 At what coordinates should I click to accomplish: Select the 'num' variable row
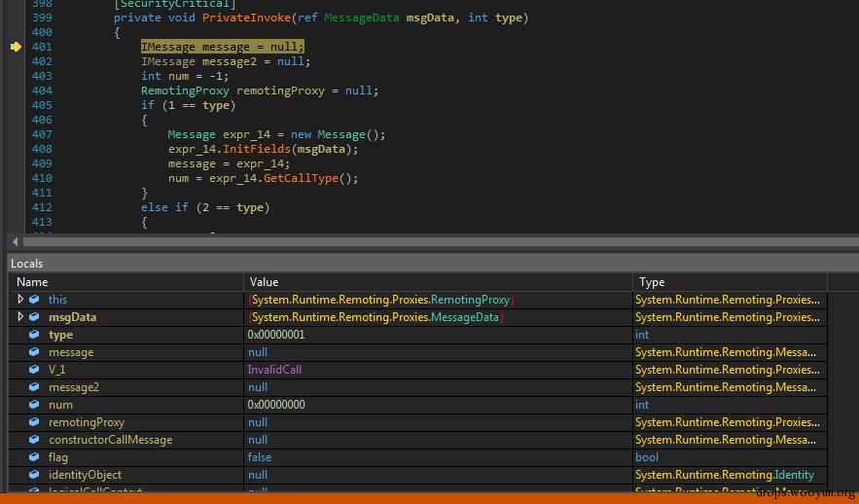[x=60, y=405]
